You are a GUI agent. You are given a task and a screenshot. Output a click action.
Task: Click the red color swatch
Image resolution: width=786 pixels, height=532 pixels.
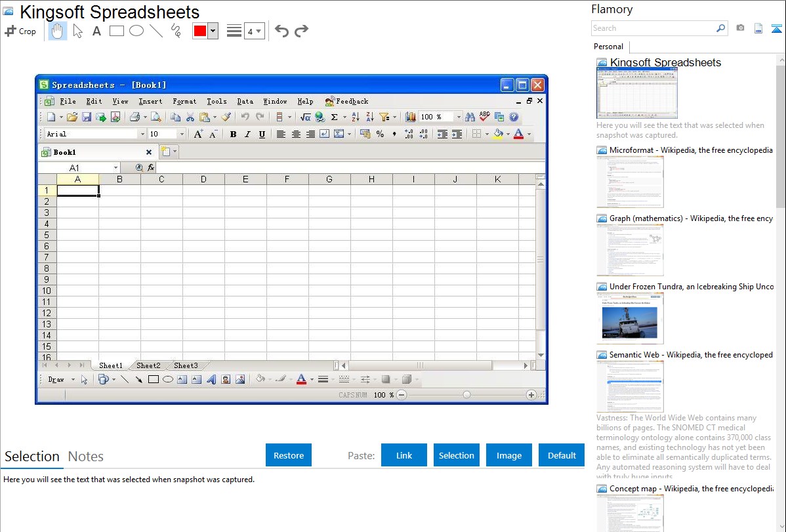pos(199,31)
